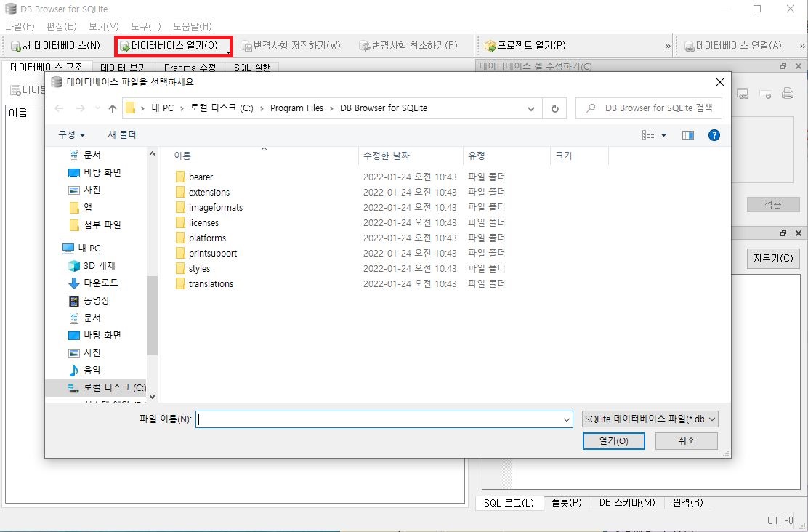Click the Revert Changes (변경사항 취소하기) toolbar button
Viewport: 808px width, 532px height.
(408, 46)
